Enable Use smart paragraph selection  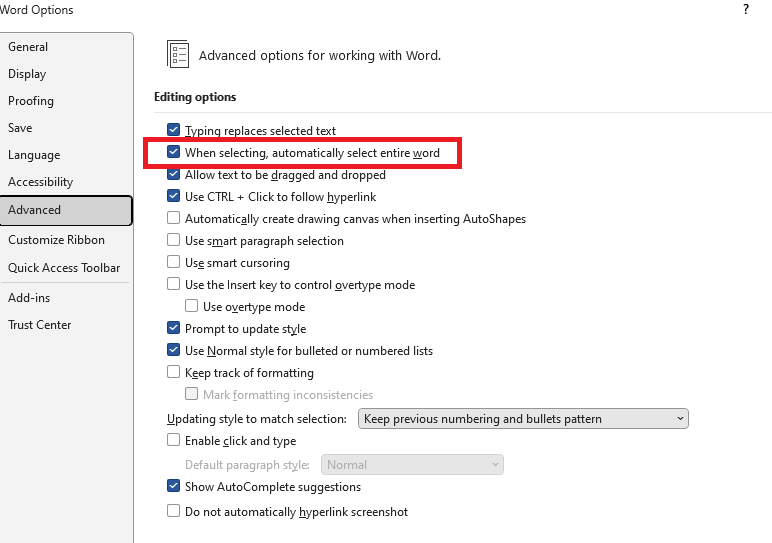point(174,241)
